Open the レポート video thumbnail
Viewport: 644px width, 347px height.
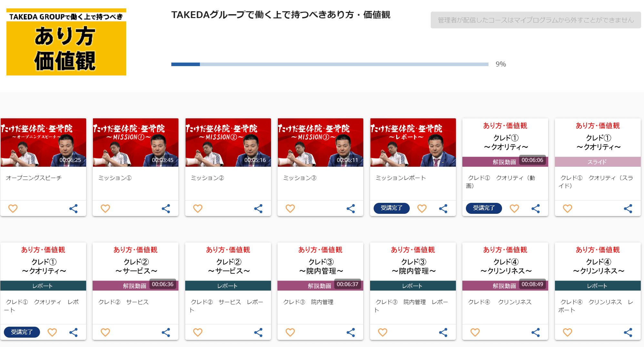point(413,143)
